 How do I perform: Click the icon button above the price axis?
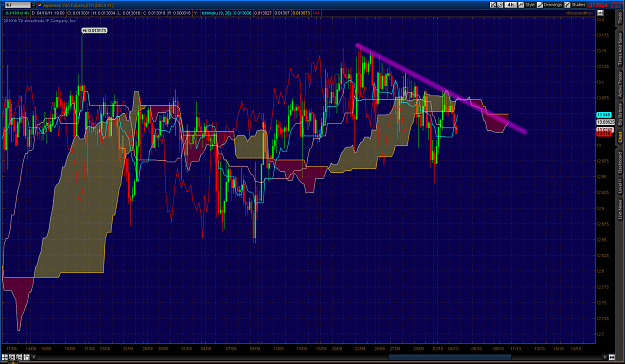(x=600, y=13)
